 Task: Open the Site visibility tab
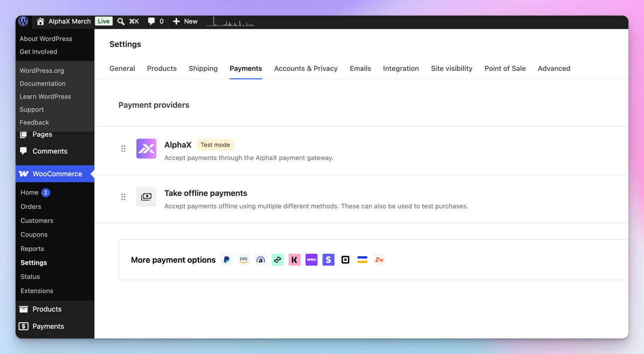452,68
